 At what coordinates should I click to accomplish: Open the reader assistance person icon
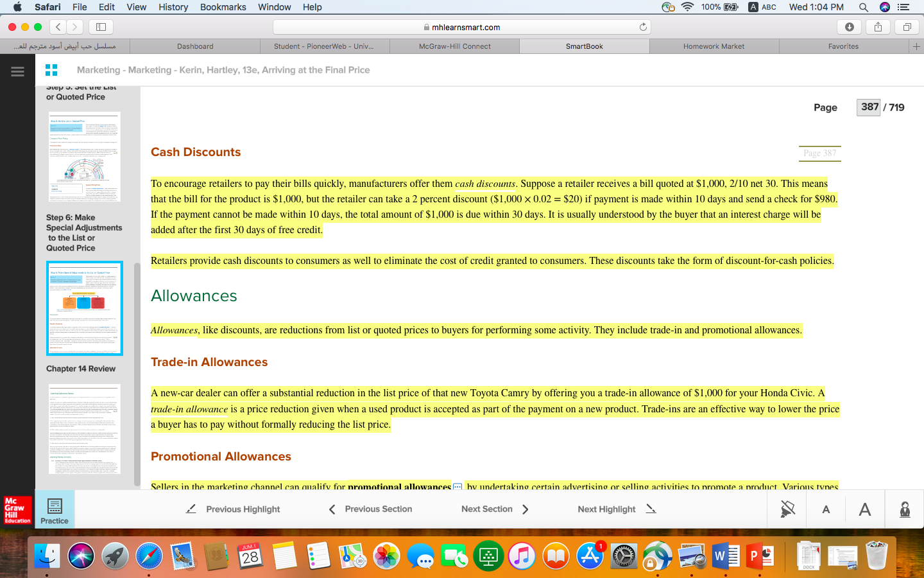[x=905, y=509]
